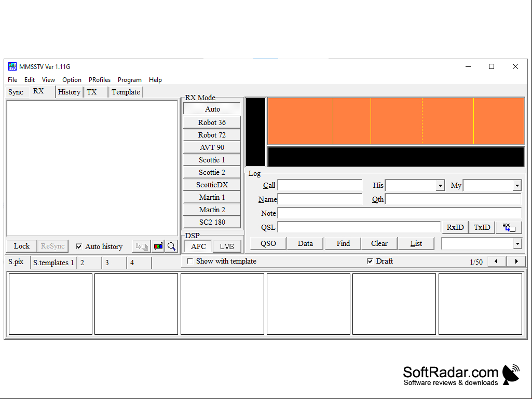The width and height of the screenshot is (532, 399).
Task: Click the TxID button
Action: coord(482,227)
